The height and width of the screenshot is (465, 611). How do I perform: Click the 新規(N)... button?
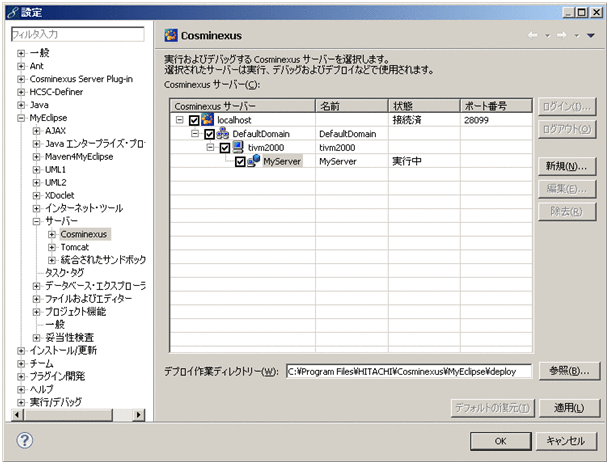click(567, 166)
